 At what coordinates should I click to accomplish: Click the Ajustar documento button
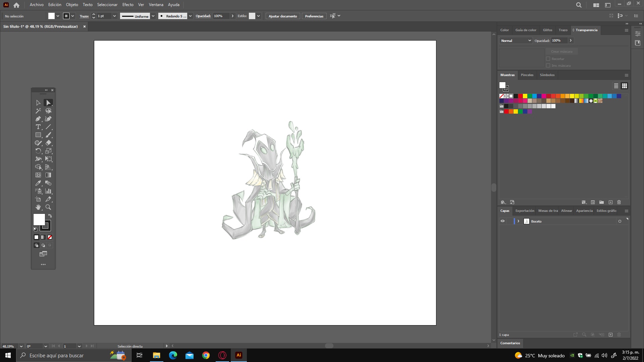283,16
